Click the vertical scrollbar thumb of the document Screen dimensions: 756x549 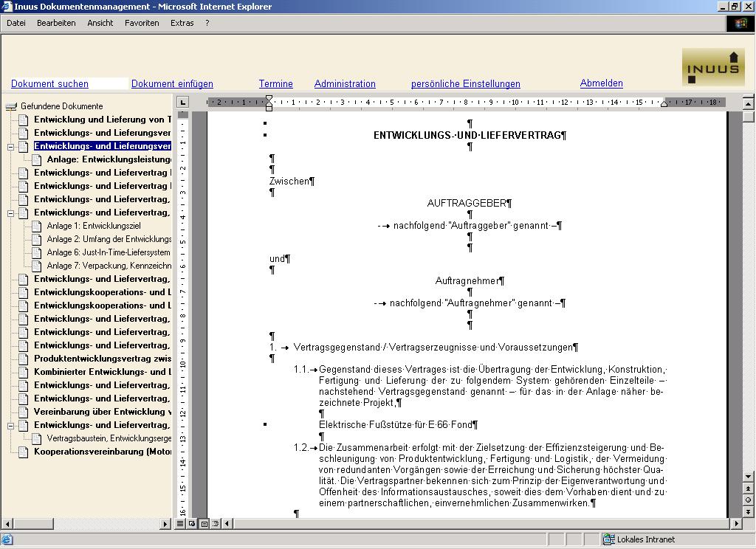click(748, 116)
